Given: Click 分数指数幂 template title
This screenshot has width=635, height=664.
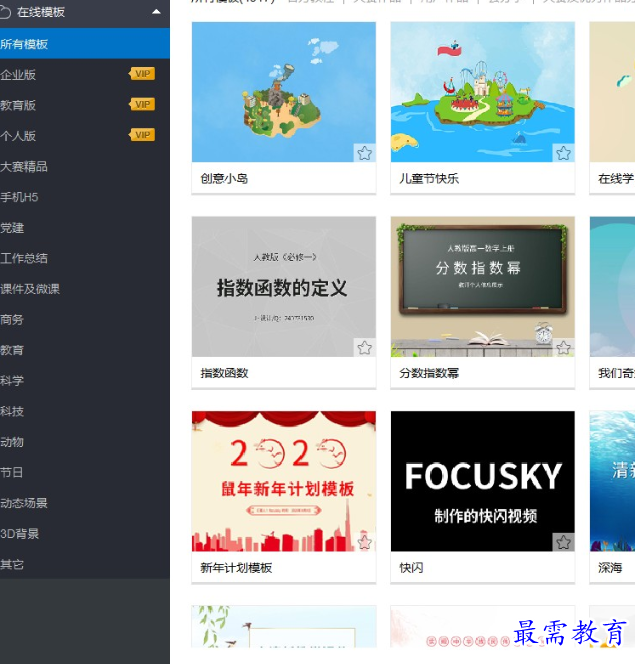Looking at the screenshot, I should click(429, 373).
